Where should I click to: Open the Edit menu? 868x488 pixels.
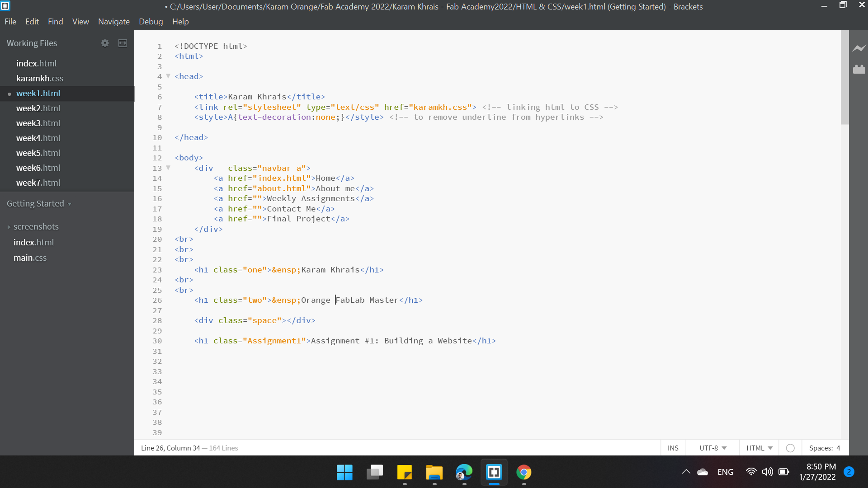point(32,21)
